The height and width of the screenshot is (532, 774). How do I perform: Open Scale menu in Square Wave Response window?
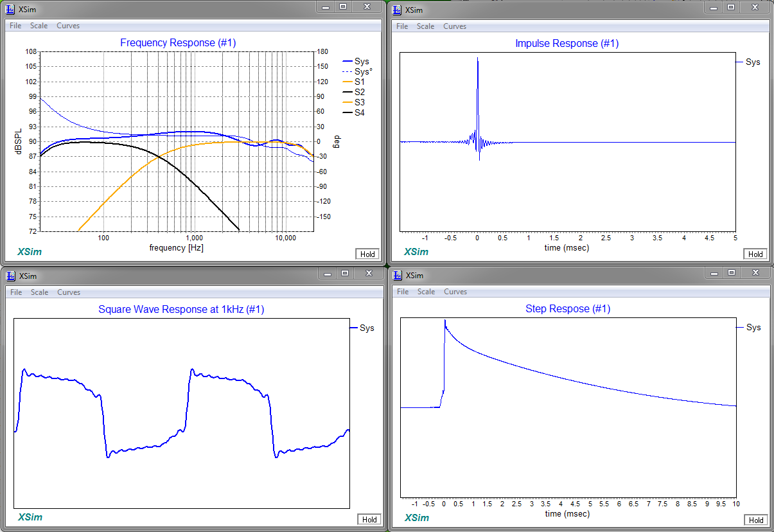39,292
